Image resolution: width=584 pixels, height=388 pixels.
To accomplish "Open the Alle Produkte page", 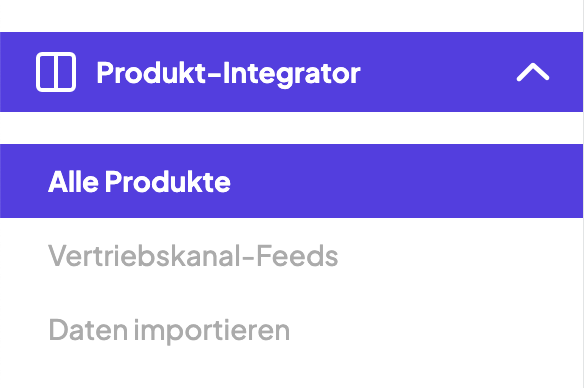I will [x=291, y=181].
